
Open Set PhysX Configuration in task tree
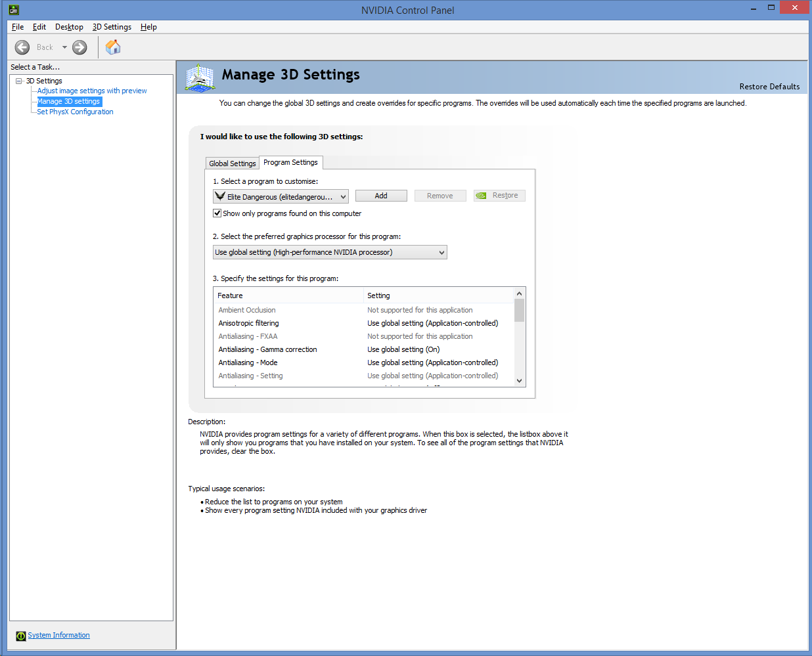[x=75, y=112]
